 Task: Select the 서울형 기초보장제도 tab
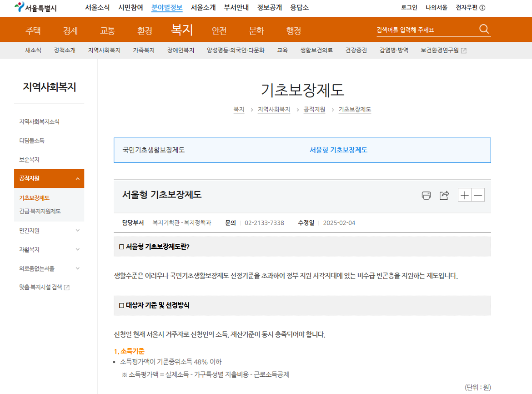[338, 150]
